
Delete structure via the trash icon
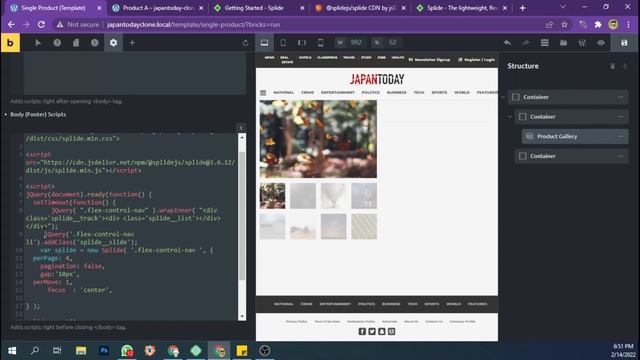(613, 66)
